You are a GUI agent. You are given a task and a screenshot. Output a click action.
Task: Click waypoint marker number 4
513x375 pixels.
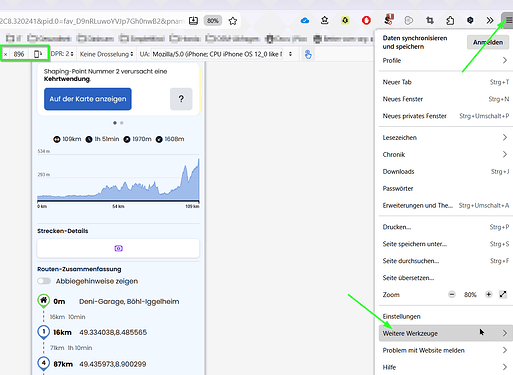click(x=43, y=363)
